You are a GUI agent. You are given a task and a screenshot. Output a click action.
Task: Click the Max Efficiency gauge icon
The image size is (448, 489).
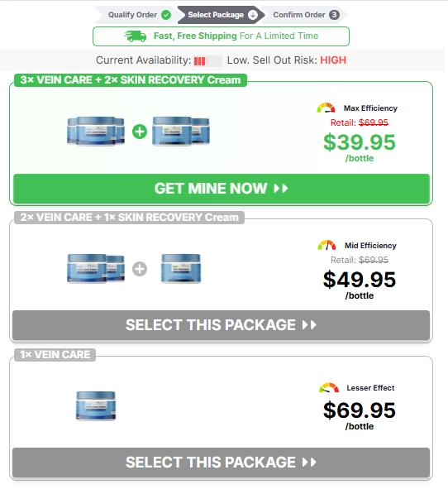326,108
